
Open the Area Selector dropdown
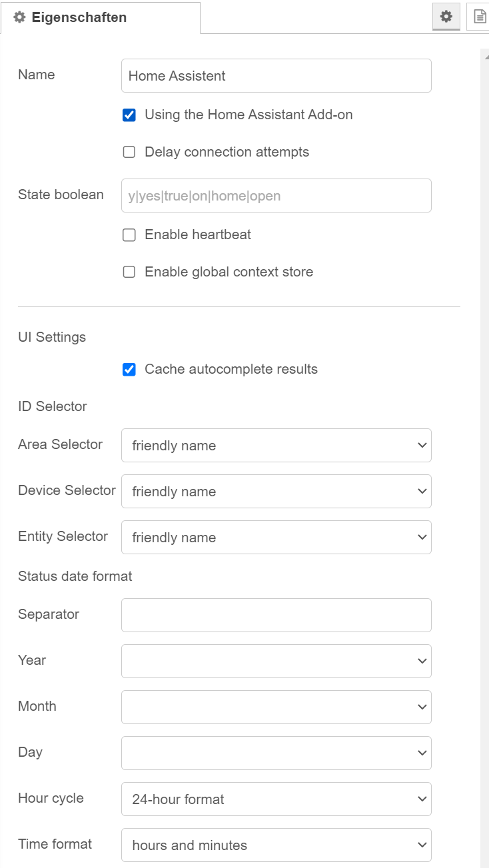pyautogui.click(x=276, y=445)
